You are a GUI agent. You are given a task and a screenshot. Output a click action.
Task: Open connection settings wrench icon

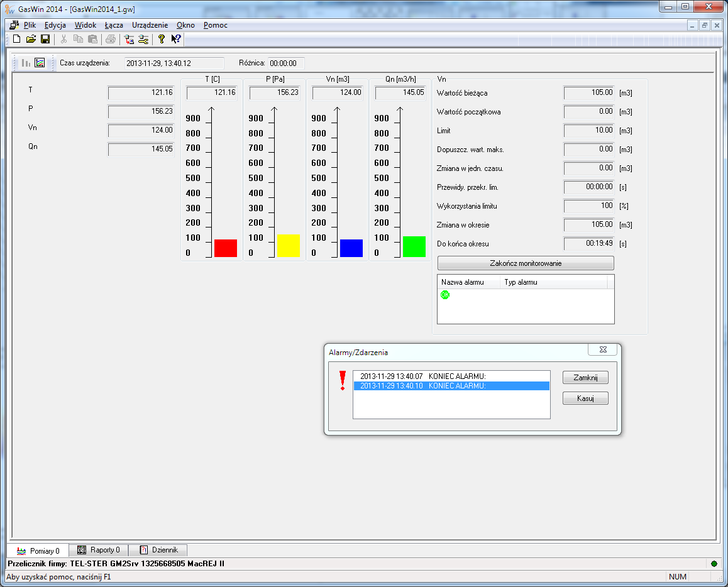point(143,40)
